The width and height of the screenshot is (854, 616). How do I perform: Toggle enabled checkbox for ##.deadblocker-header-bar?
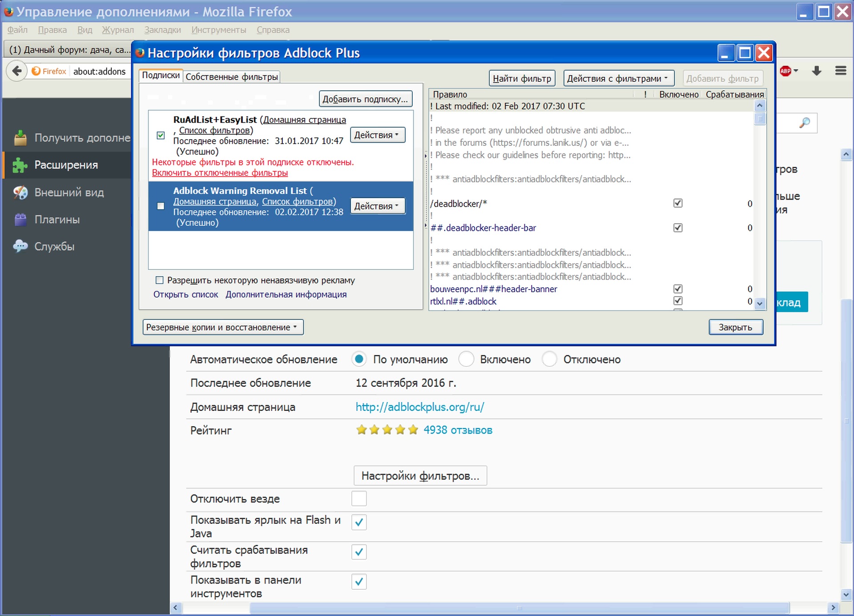[x=678, y=228]
